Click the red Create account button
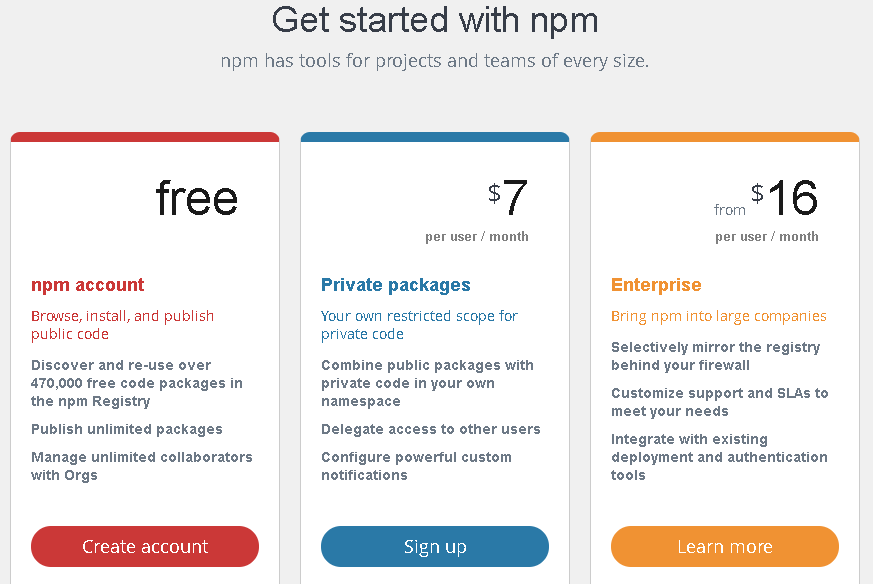The width and height of the screenshot is (873, 584). tap(145, 546)
